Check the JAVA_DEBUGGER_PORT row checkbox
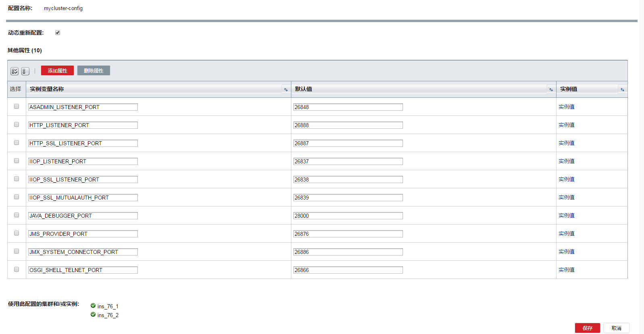644x334 pixels. (17, 215)
